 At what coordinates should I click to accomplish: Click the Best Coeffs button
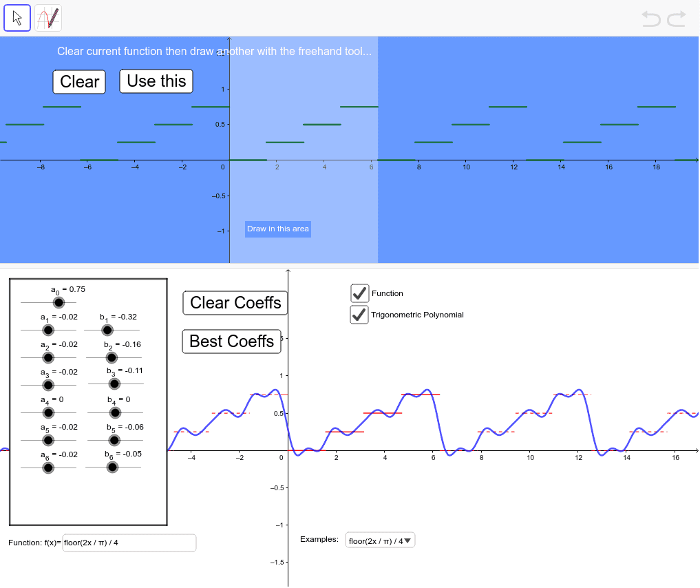coord(232,342)
